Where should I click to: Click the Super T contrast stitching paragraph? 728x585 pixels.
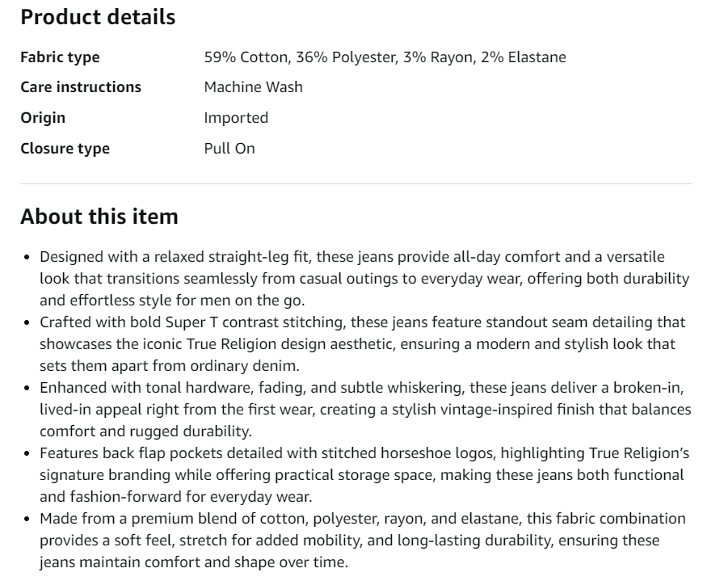[x=364, y=344]
